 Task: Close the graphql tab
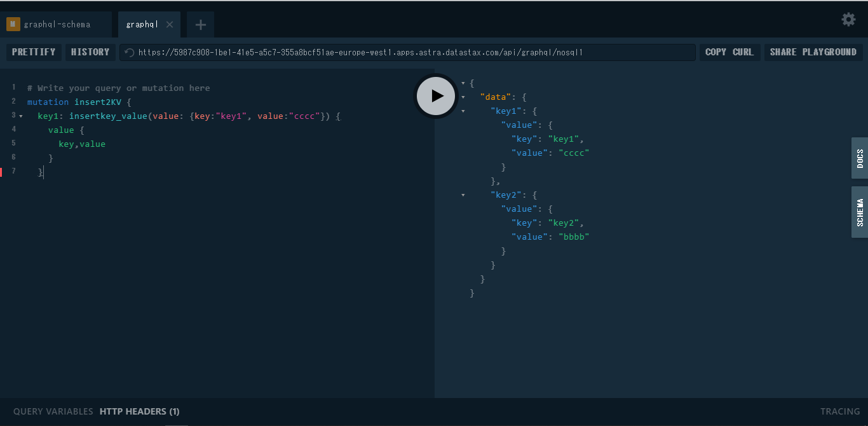point(170,25)
